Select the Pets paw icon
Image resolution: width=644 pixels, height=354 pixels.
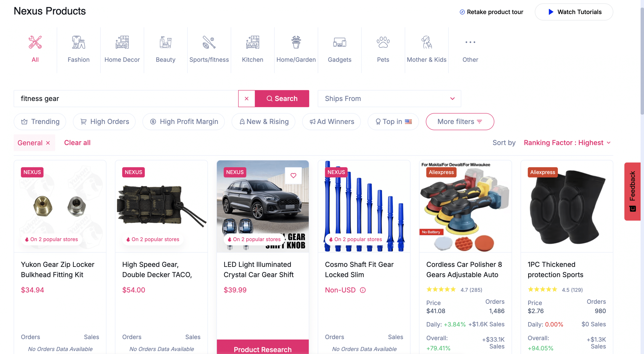point(383,42)
